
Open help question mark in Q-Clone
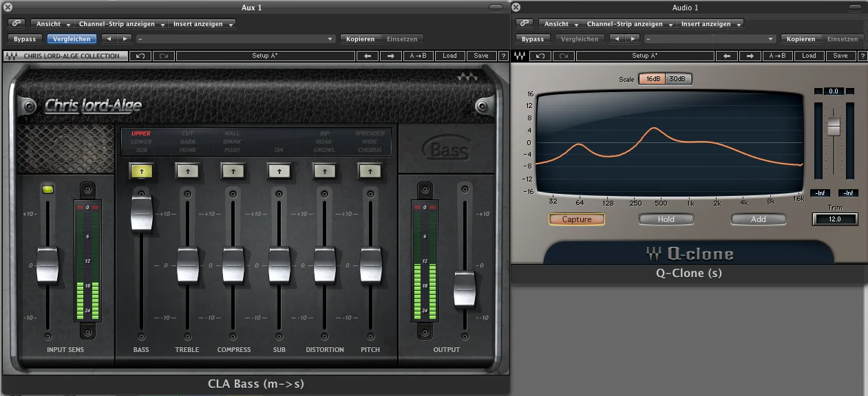(x=862, y=56)
